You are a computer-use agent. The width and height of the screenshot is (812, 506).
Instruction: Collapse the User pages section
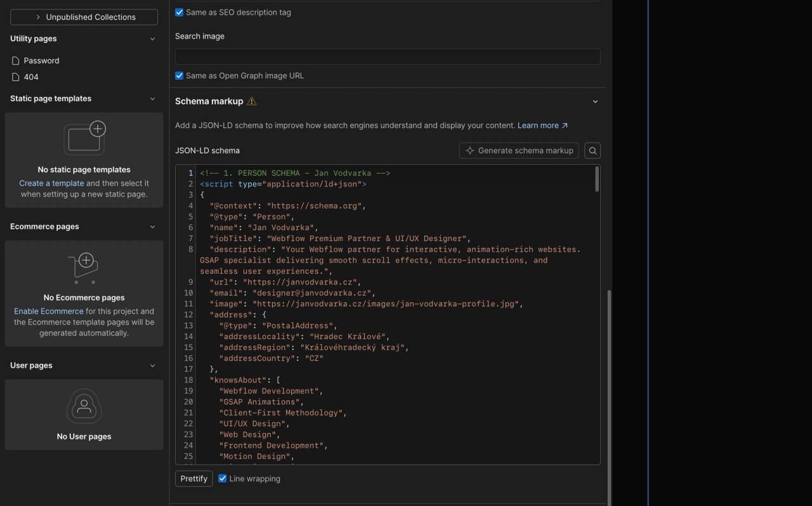tap(152, 365)
